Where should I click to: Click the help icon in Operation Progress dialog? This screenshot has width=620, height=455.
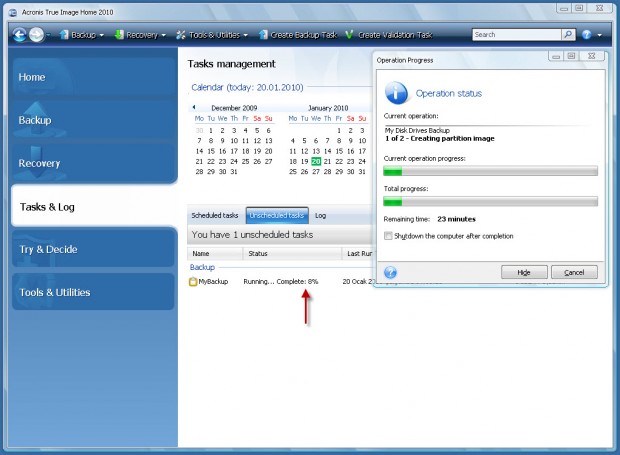[x=390, y=272]
